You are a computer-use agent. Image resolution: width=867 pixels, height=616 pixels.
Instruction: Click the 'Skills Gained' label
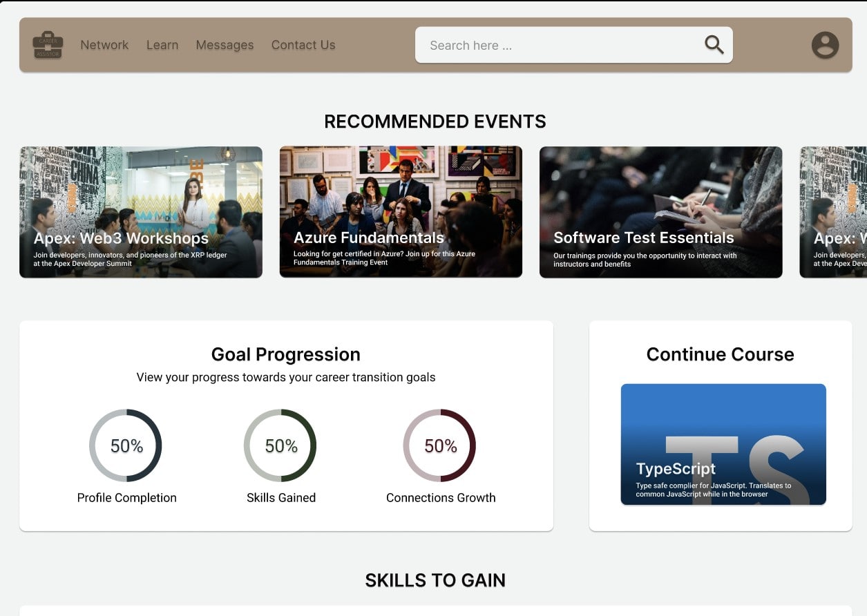pyautogui.click(x=281, y=498)
